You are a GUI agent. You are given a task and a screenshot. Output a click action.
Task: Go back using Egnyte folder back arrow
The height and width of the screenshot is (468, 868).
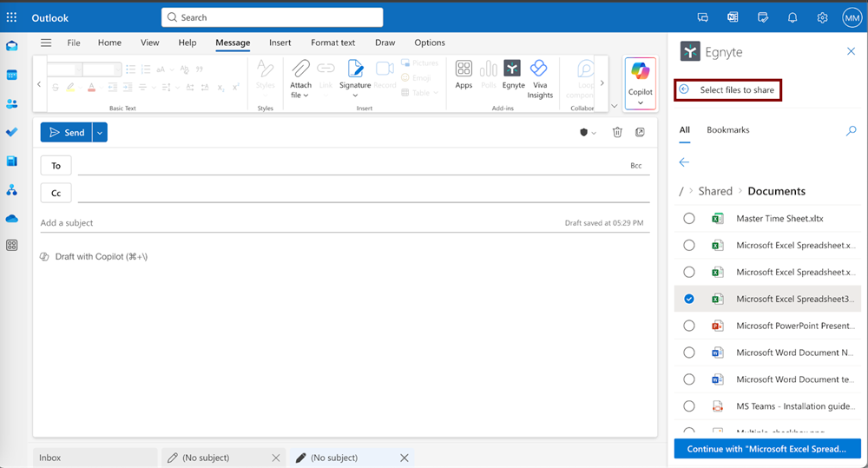coord(684,162)
